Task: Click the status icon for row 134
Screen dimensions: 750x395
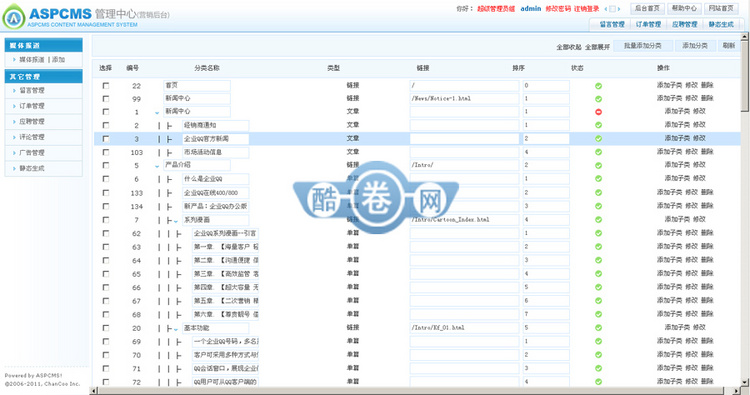Action: (x=598, y=206)
